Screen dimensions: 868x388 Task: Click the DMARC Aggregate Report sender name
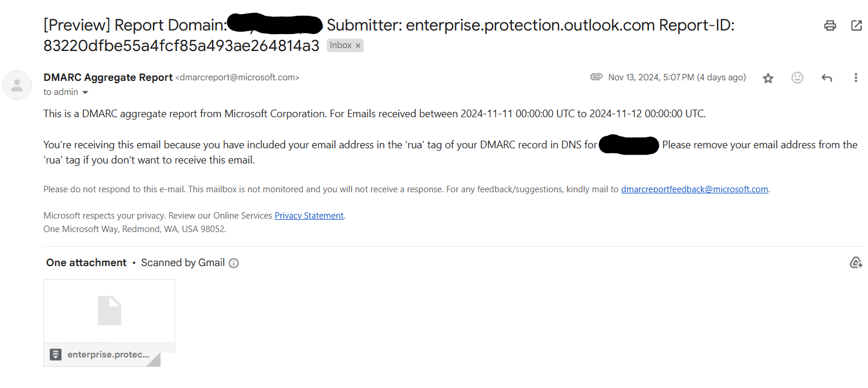pyautogui.click(x=108, y=77)
